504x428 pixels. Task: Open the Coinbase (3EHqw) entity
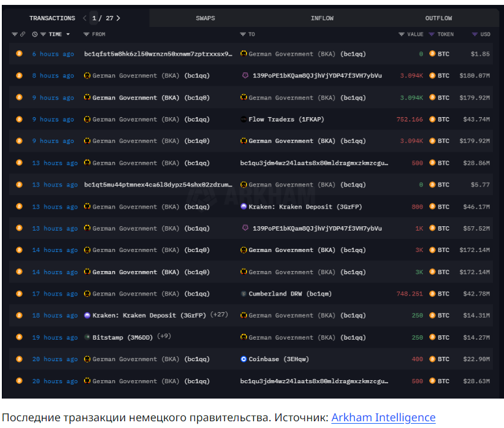(279, 359)
